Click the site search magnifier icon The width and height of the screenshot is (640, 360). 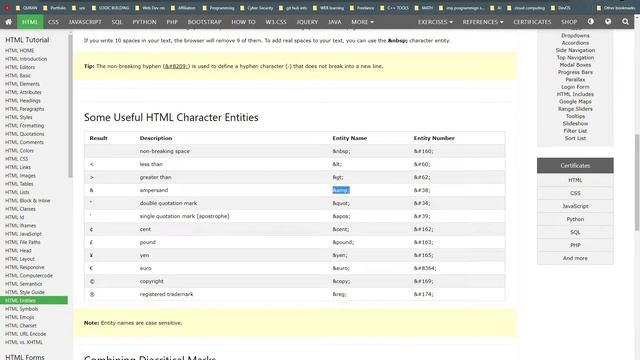point(625,22)
